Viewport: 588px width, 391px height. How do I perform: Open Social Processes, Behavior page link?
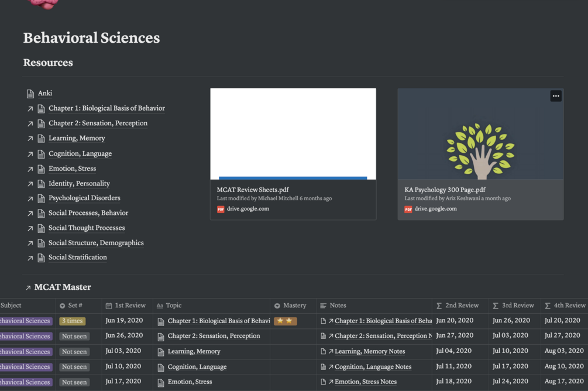click(88, 212)
